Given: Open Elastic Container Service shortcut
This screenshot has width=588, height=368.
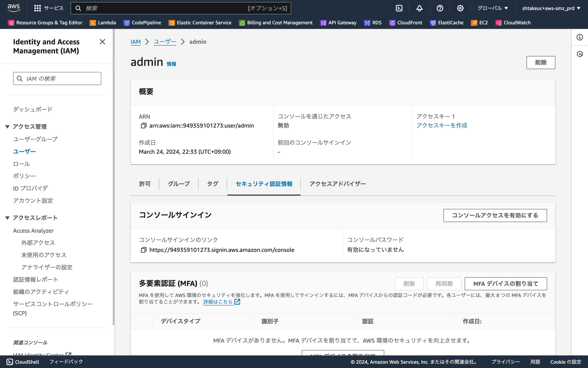Looking at the screenshot, I should click(200, 23).
